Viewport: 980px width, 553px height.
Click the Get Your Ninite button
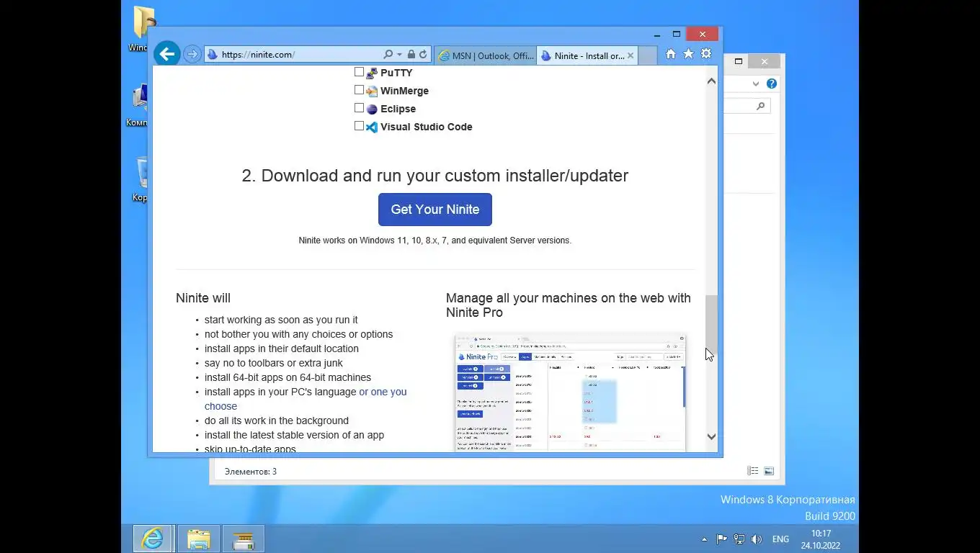435,210
